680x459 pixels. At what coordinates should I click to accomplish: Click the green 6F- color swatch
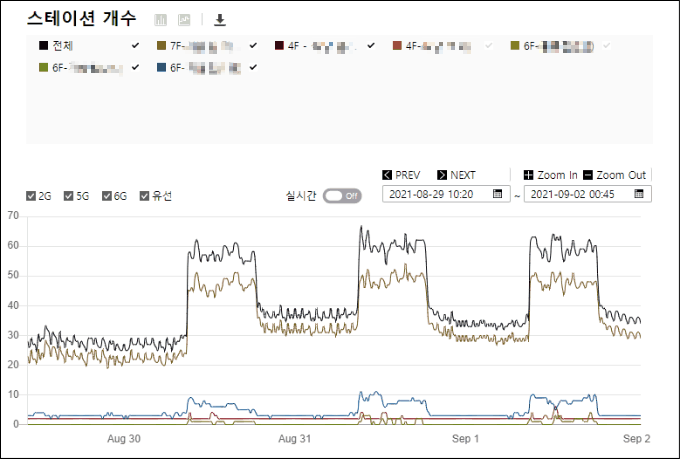43,67
